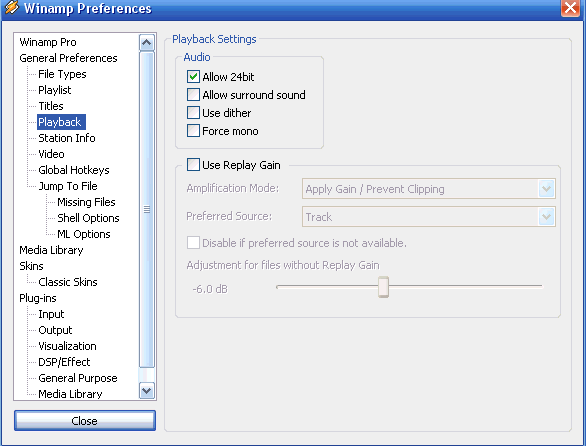Turn on Use Replay Gain
Screen dimensions: 586x446
click(x=193, y=164)
